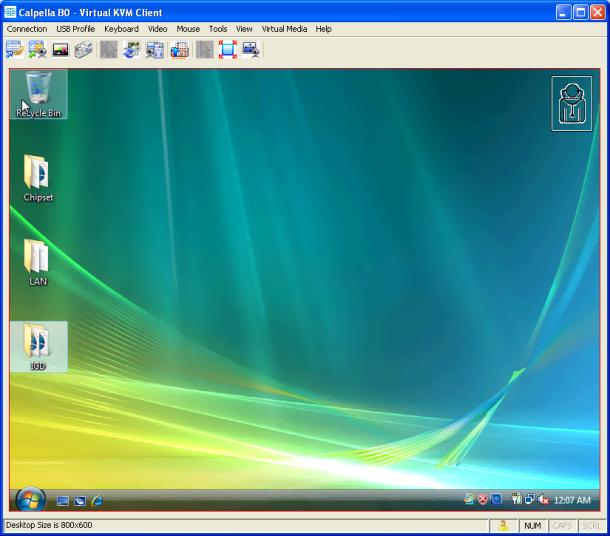Screen dimensions: 610x536
Task: Click the user icon in KVM status bar
Action: point(503,526)
